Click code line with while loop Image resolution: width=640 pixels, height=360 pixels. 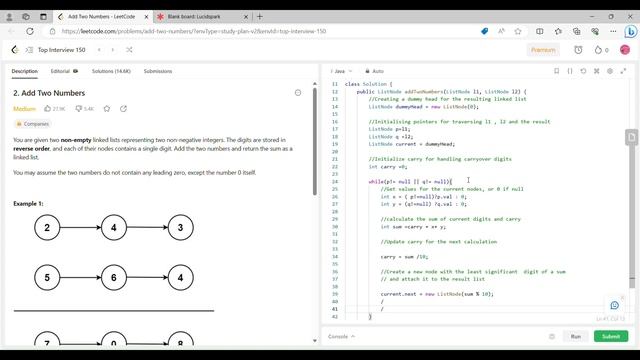point(410,182)
